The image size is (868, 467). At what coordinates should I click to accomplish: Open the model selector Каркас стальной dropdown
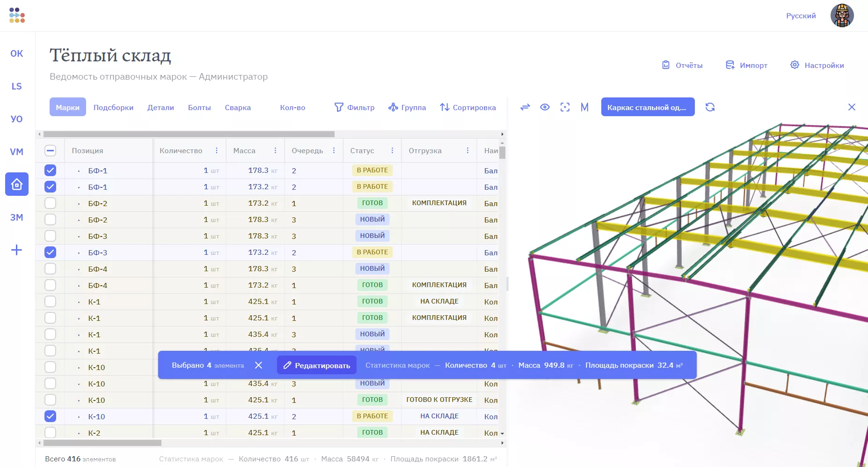(x=648, y=107)
